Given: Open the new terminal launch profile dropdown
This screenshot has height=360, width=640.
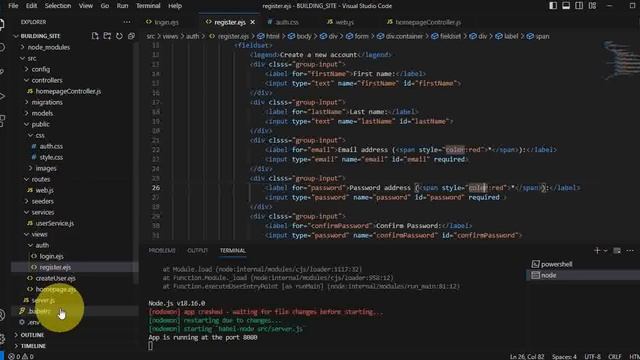Looking at the screenshot, I should click(606, 251).
